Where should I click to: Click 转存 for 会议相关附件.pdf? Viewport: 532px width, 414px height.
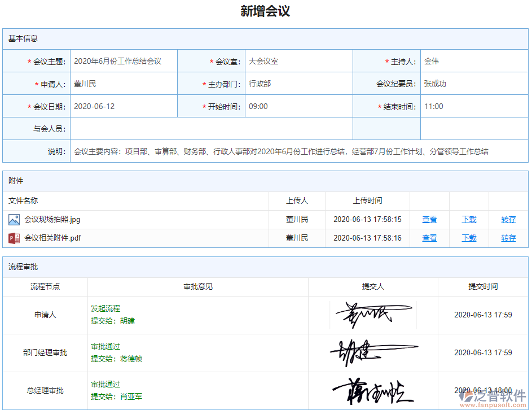pos(508,238)
